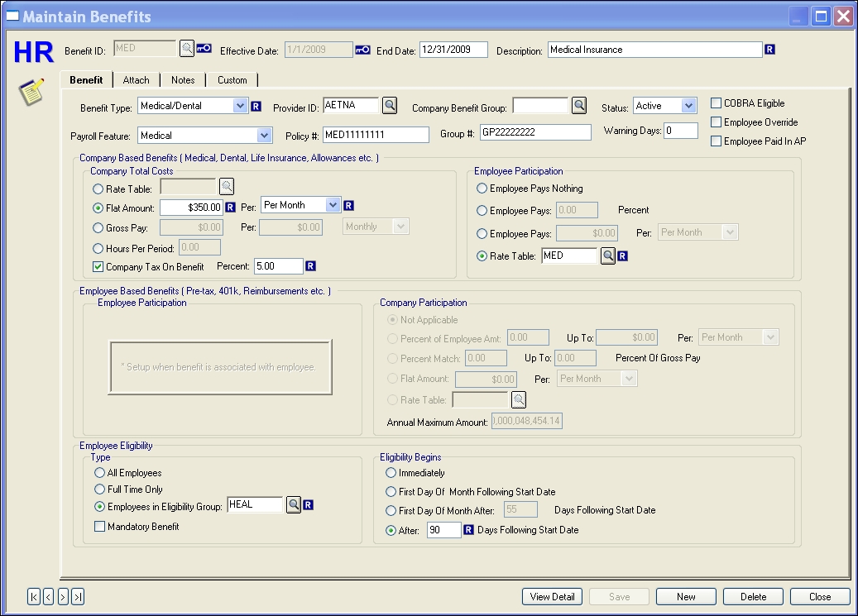Click the notepad pencil icon under HR

coord(31,91)
